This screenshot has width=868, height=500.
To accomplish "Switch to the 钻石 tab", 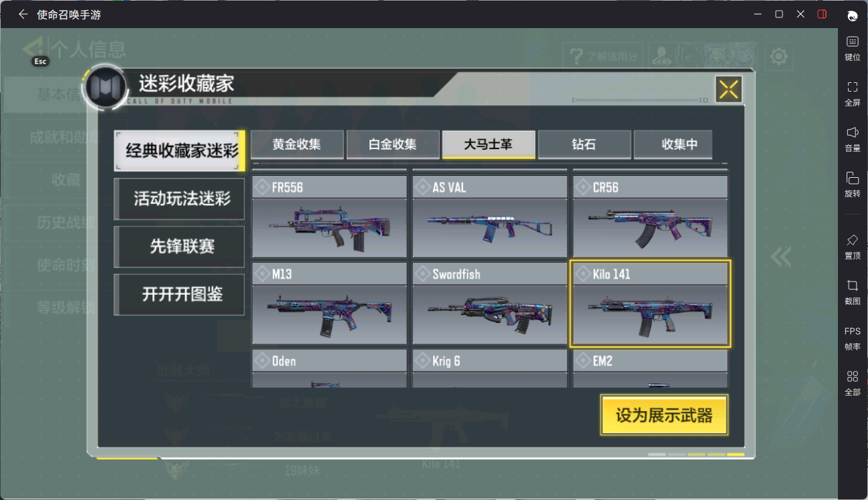I will 584,144.
